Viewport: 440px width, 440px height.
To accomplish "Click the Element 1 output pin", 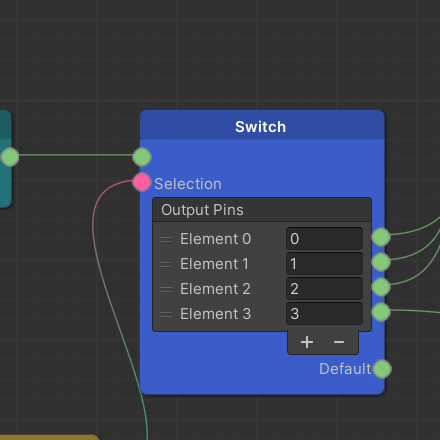I will [381, 262].
